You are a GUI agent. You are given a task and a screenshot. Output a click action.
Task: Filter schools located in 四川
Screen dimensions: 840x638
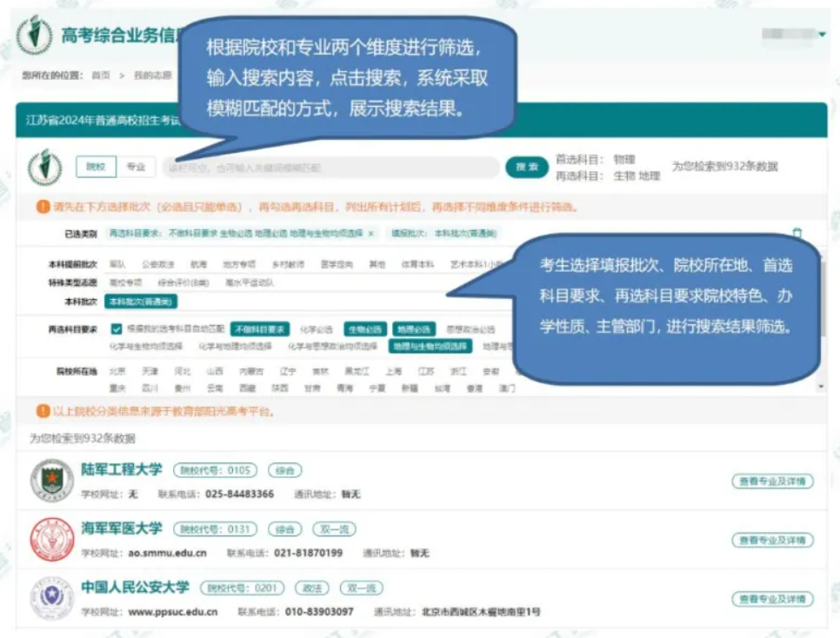(x=150, y=389)
